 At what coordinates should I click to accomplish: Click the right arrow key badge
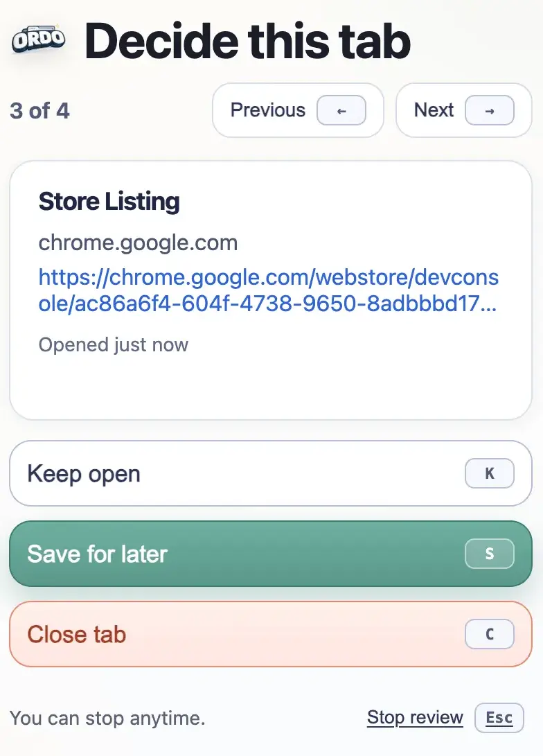point(489,110)
